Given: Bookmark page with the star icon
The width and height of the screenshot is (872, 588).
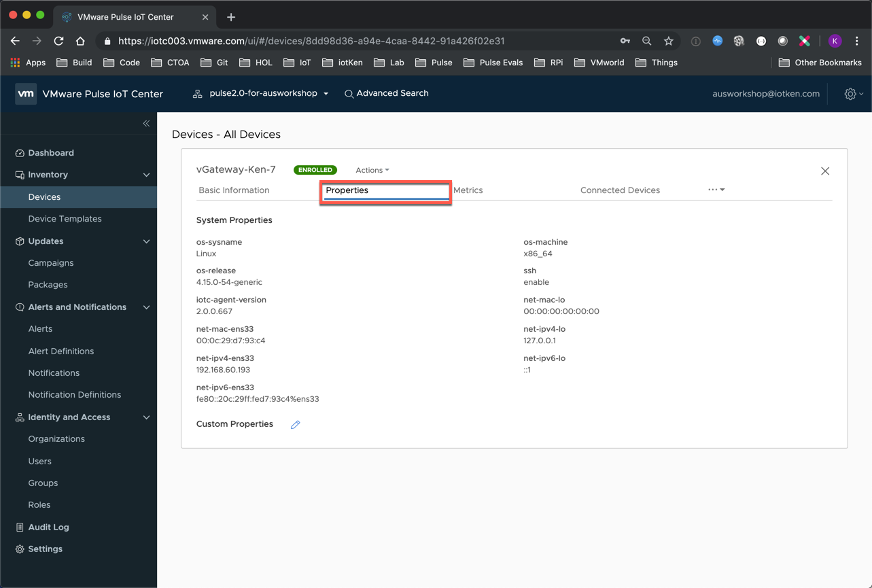Looking at the screenshot, I should tap(668, 41).
